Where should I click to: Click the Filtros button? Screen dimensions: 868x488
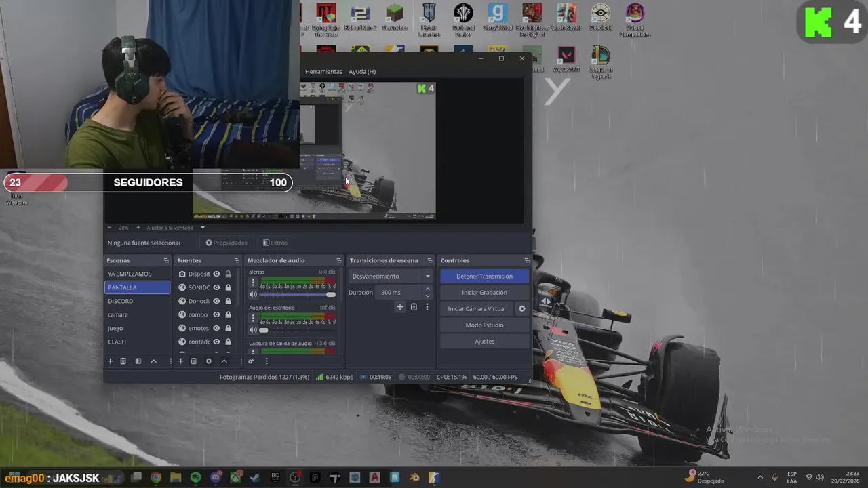pyautogui.click(x=275, y=243)
